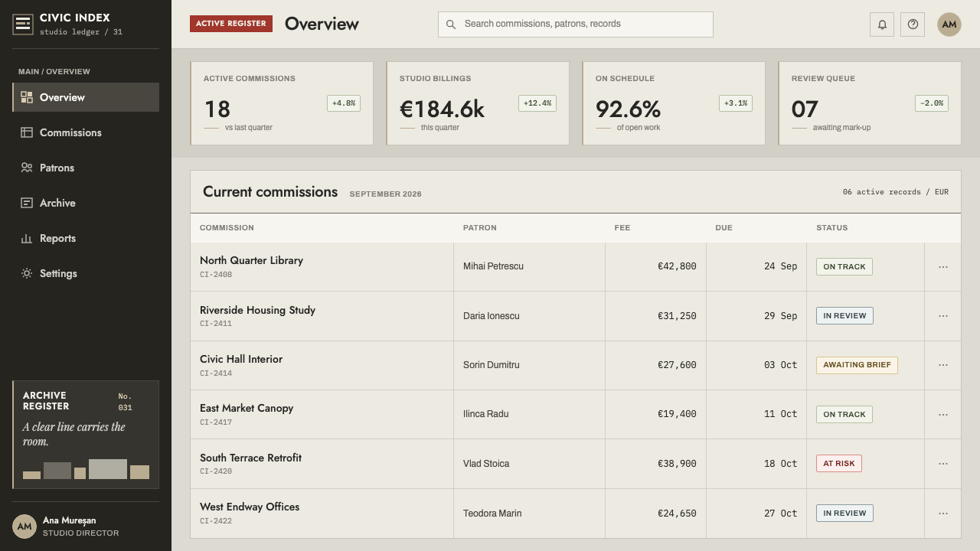Open the AM user avatar in header
The image size is (980, 551).
(949, 24)
